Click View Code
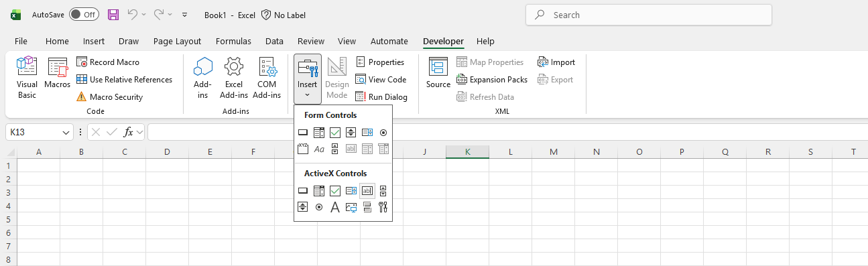Viewport: 868px width, 266px height. (381, 79)
